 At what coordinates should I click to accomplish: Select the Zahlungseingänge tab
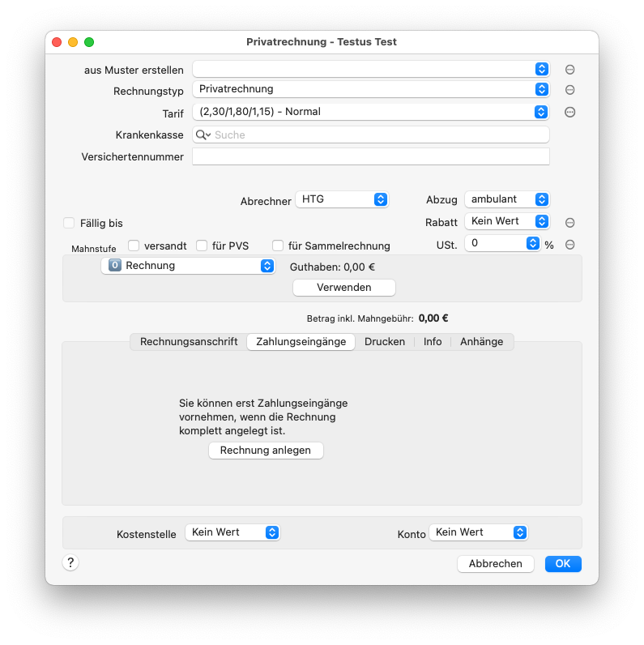pos(301,342)
